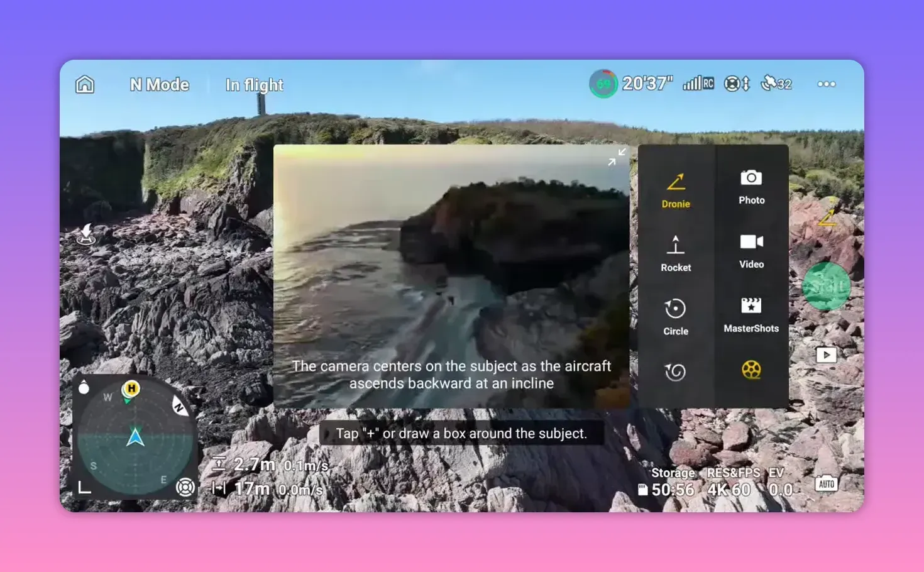Open the three-dot settings menu
This screenshot has height=572, width=924.
(x=827, y=84)
